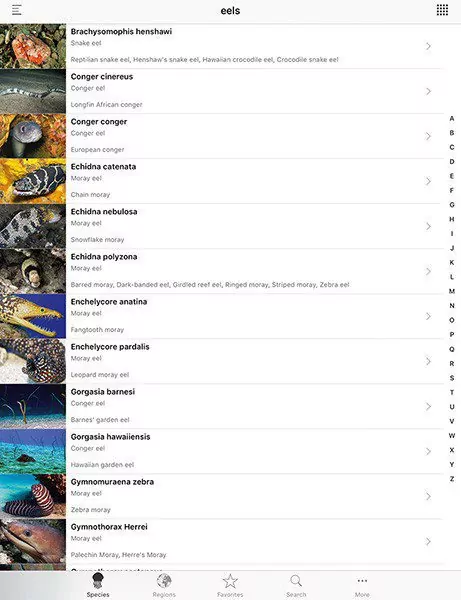Expand Brachysomophis henshawi entry chevron
Viewport: 461px width, 600px height.
(428, 46)
